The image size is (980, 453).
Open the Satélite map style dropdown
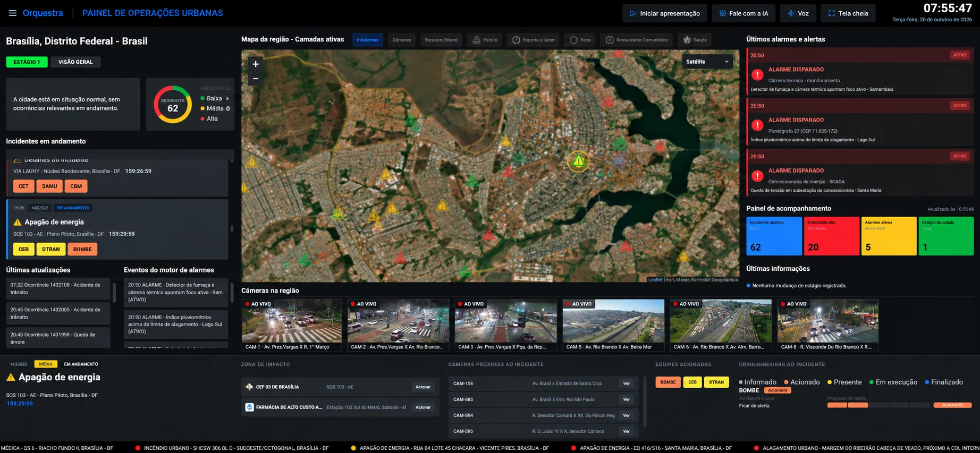click(707, 62)
